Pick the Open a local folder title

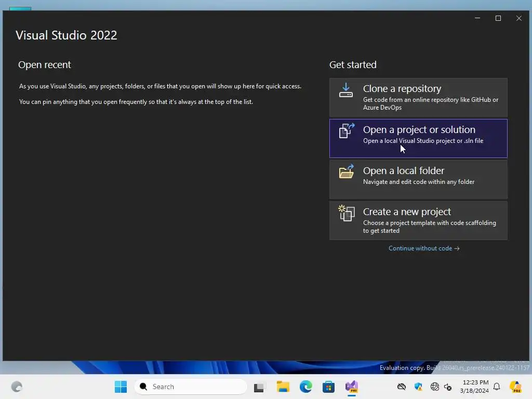403,170
